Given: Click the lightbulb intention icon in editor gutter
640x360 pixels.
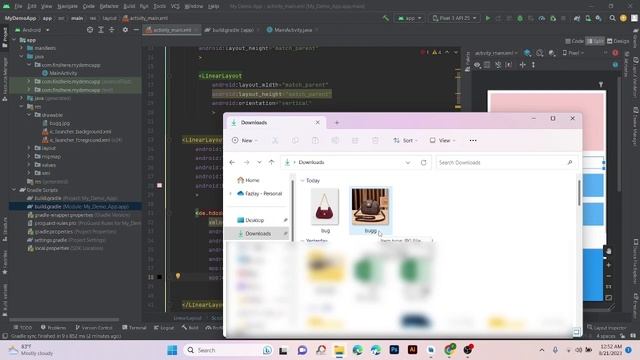Looking at the screenshot, I should 178,276.
